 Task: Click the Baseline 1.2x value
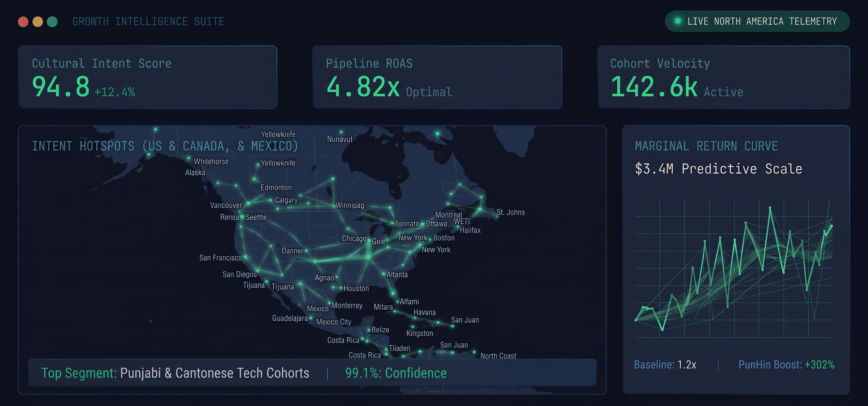665,364
